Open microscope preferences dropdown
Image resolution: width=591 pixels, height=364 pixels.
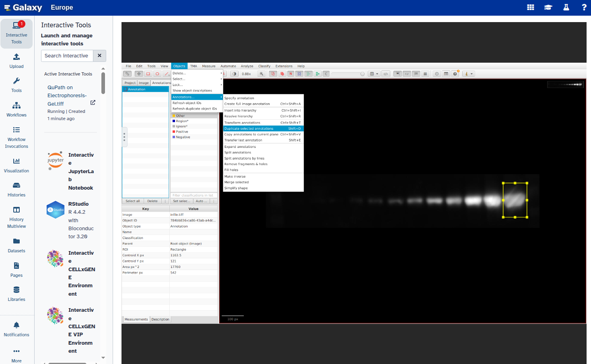pos(469,74)
